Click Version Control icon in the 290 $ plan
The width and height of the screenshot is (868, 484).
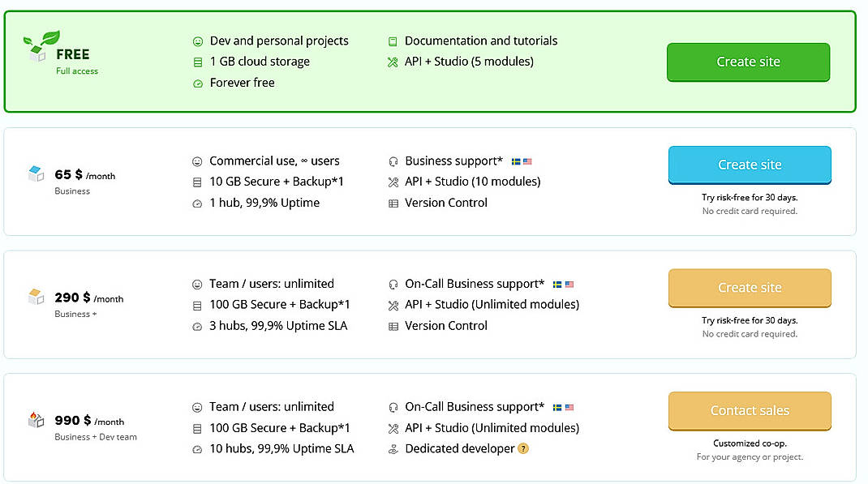(393, 327)
